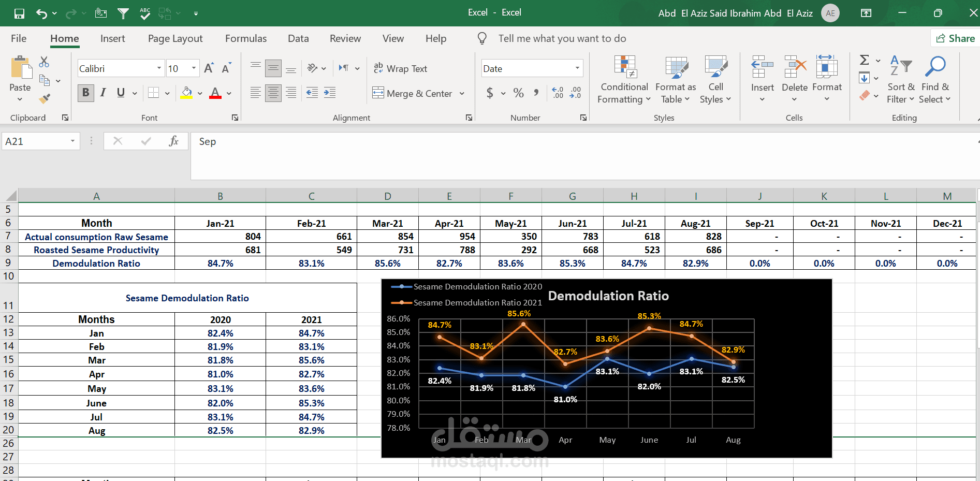
Task: Open the Insert Function fx dialog
Action: (x=173, y=141)
